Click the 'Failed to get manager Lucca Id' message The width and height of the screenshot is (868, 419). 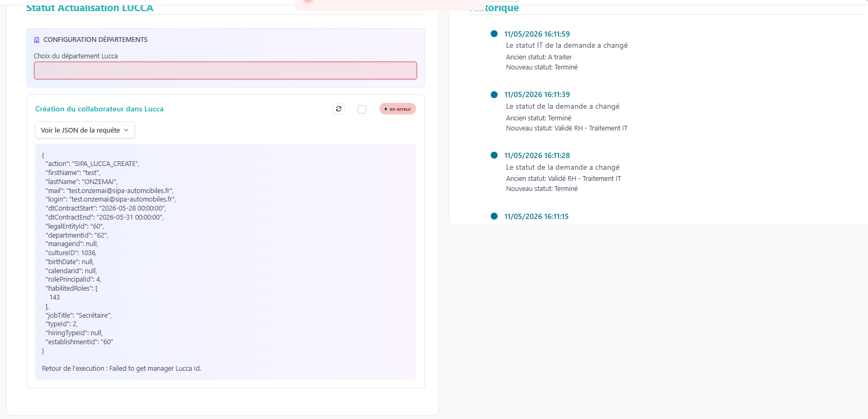(155, 369)
